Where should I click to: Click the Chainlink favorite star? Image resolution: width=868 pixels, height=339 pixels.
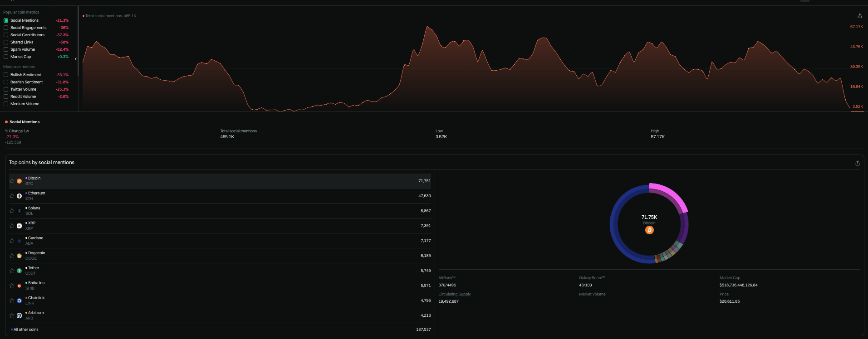tap(12, 300)
